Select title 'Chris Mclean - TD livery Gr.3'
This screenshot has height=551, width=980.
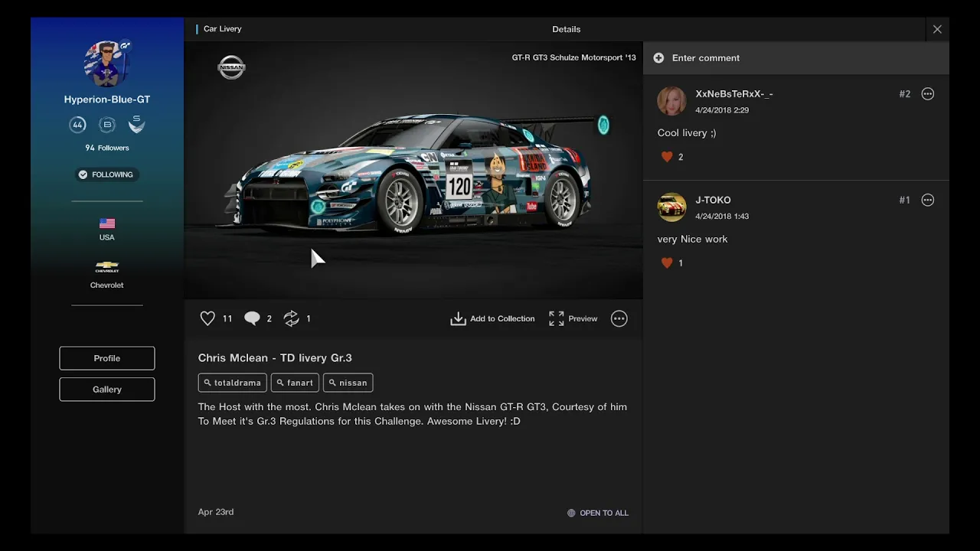coord(275,358)
